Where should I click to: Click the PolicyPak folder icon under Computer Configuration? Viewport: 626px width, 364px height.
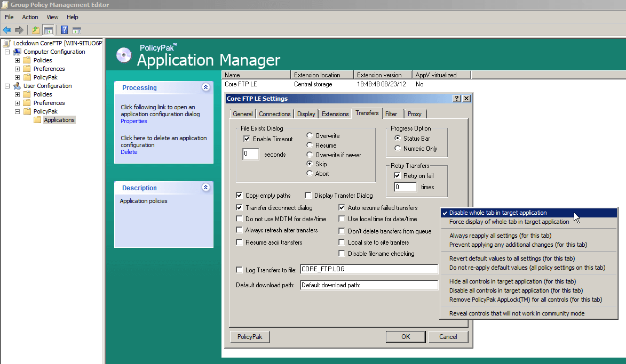(x=27, y=77)
